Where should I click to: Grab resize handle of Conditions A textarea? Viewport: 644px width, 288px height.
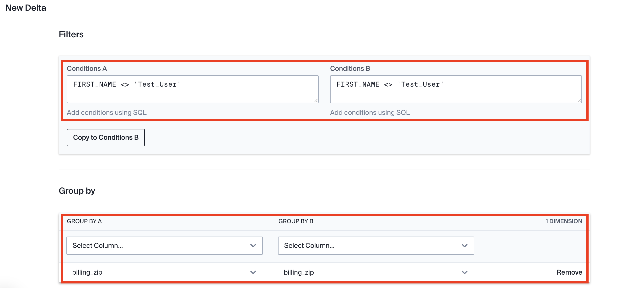click(x=316, y=101)
